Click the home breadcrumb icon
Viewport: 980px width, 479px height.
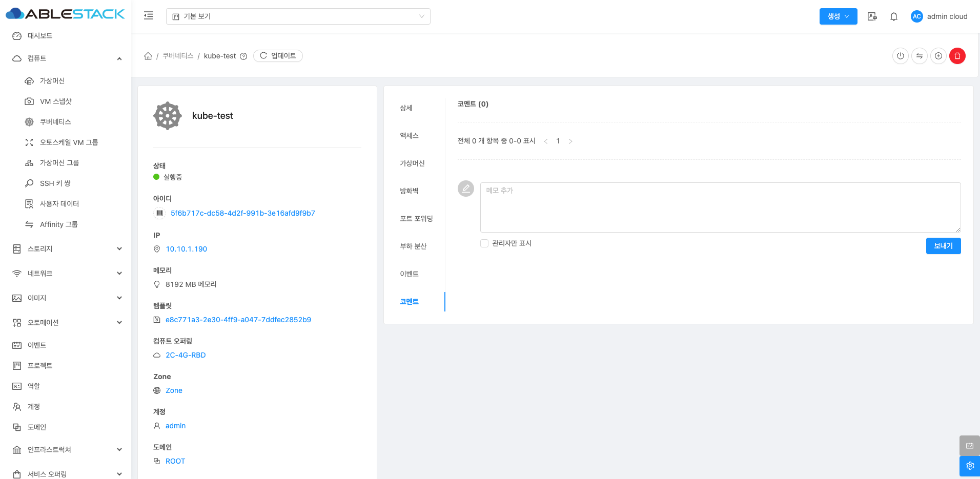pos(148,56)
